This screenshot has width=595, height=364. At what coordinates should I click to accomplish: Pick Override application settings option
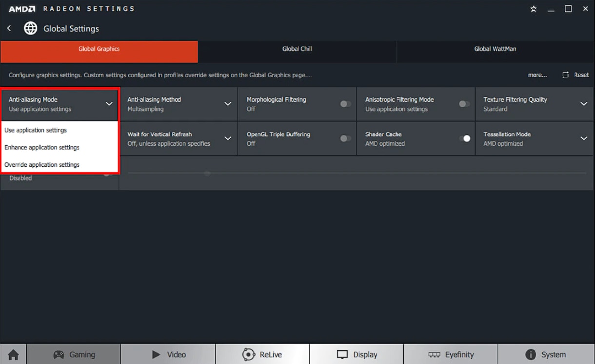point(59,164)
